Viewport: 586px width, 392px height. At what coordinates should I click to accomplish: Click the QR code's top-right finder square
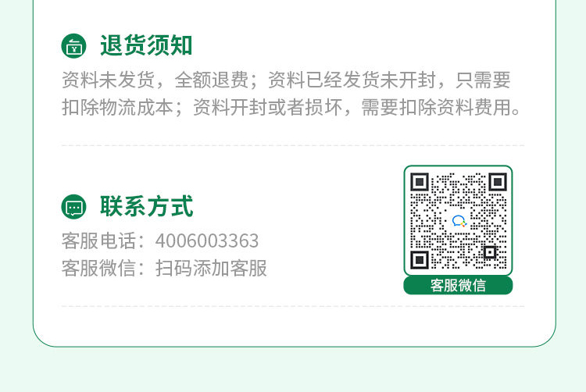pyautogui.click(x=498, y=182)
